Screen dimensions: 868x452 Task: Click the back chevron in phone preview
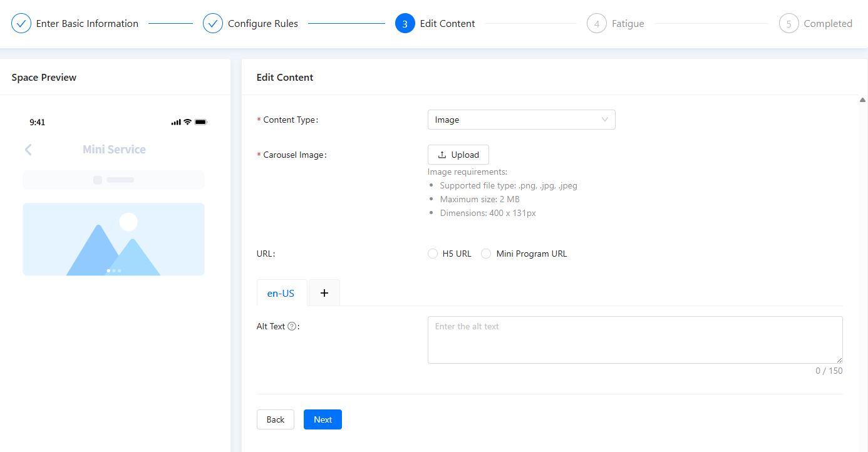click(x=28, y=150)
